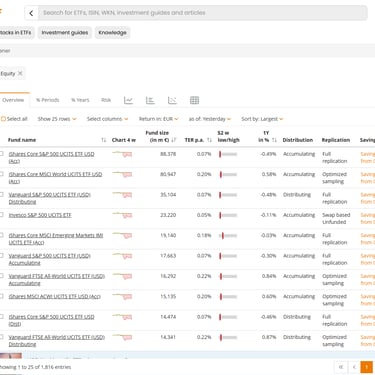Remove the Equity filter tag
The width and height of the screenshot is (375, 375).
20,73
